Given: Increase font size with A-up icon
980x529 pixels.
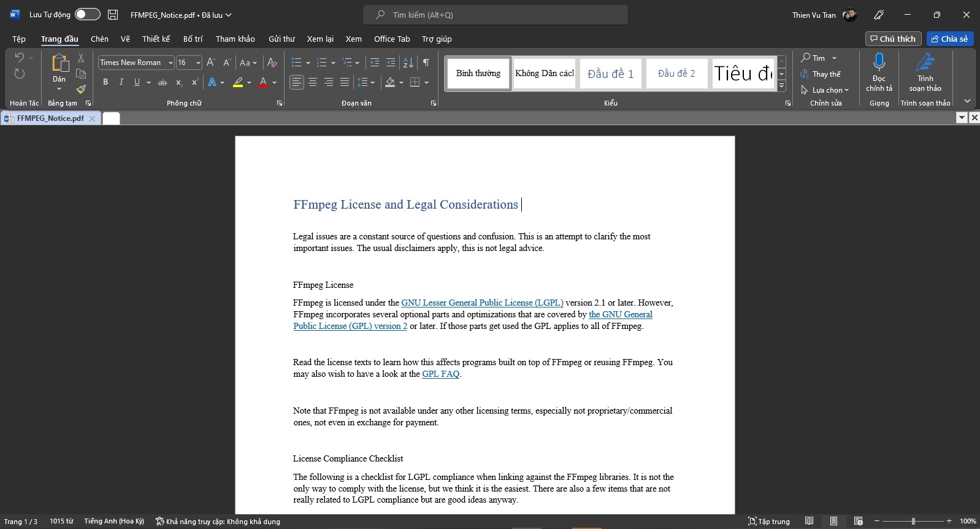Looking at the screenshot, I should (211, 63).
